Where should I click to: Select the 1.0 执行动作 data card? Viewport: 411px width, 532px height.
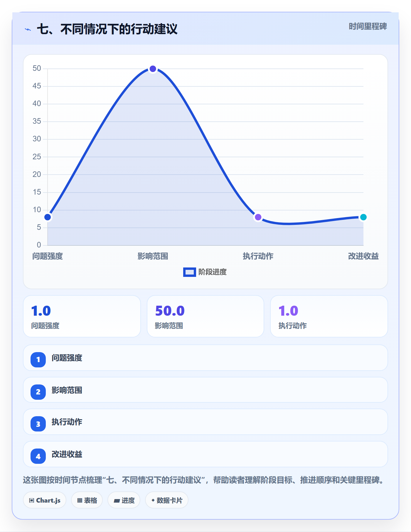(329, 316)
